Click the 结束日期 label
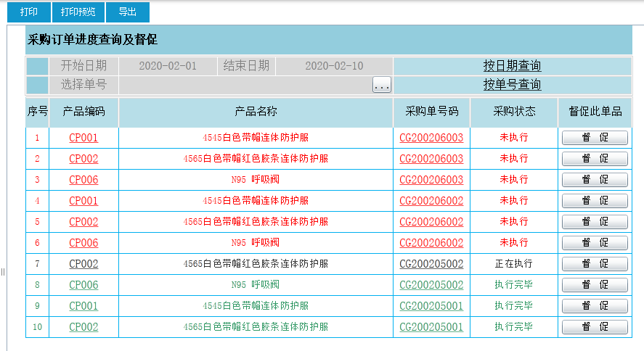644x351 pixels. pos(246,65)
